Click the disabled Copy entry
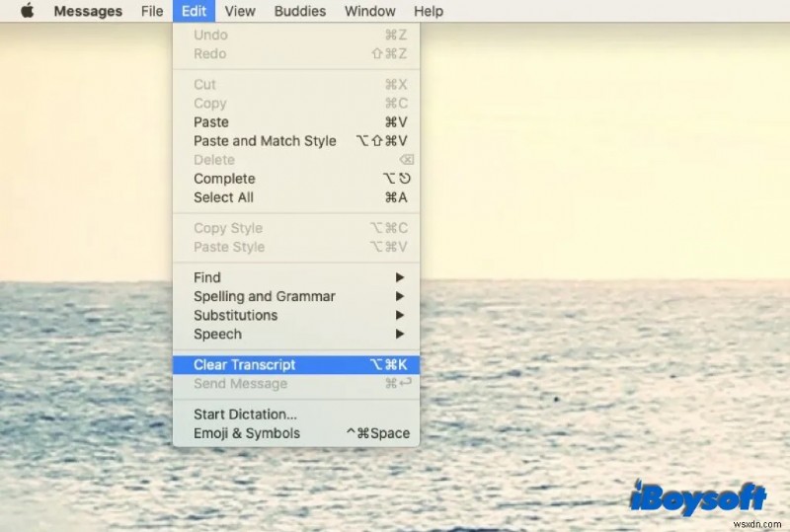 (x=296, y=104)
